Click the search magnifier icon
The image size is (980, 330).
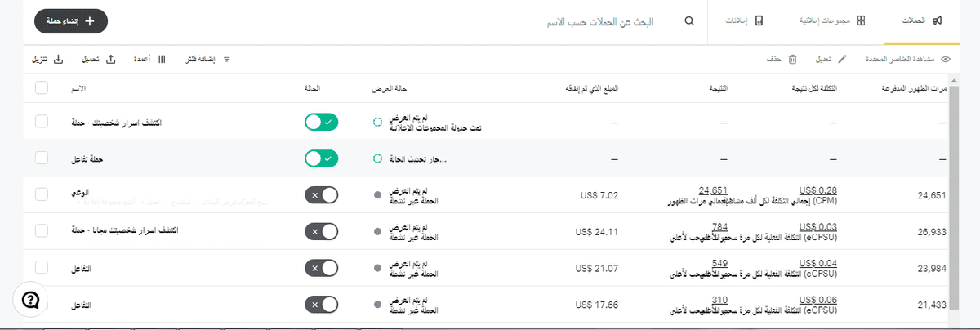(690, 21)
